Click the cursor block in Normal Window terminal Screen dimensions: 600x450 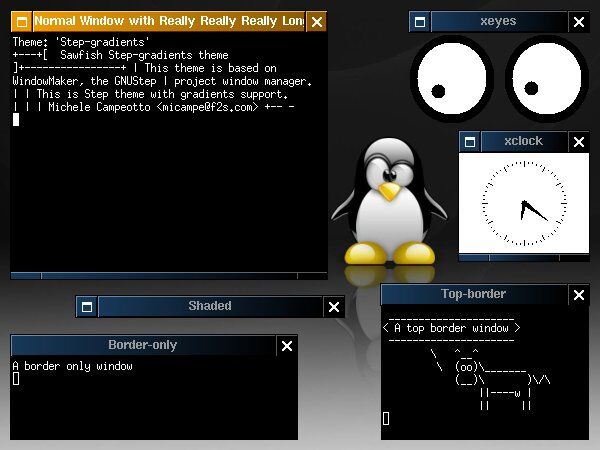click(16, 120)
